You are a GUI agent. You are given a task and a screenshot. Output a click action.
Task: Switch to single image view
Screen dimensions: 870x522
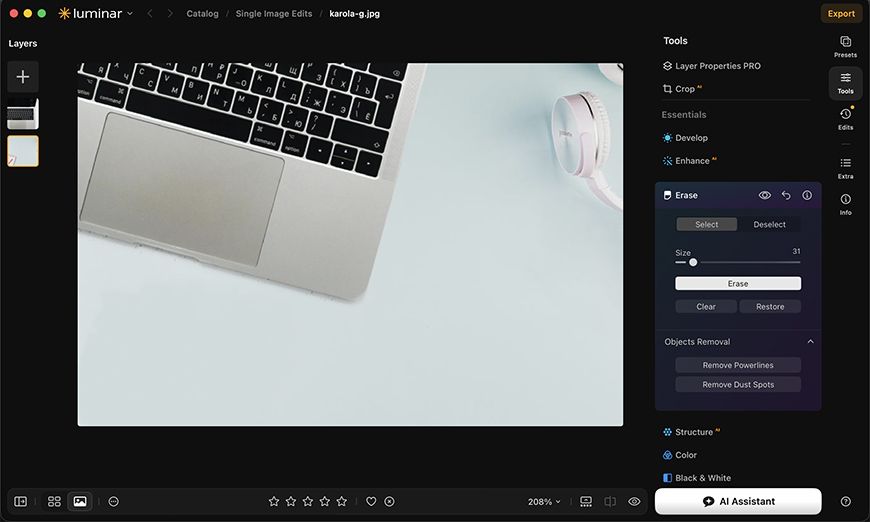[80, 501]
